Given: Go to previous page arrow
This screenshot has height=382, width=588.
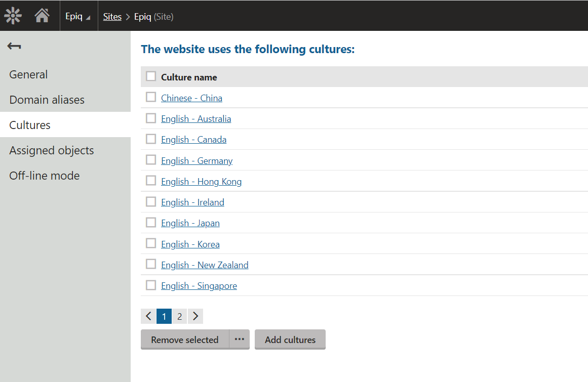Looking at the screenshot, I should pos(148,316).
